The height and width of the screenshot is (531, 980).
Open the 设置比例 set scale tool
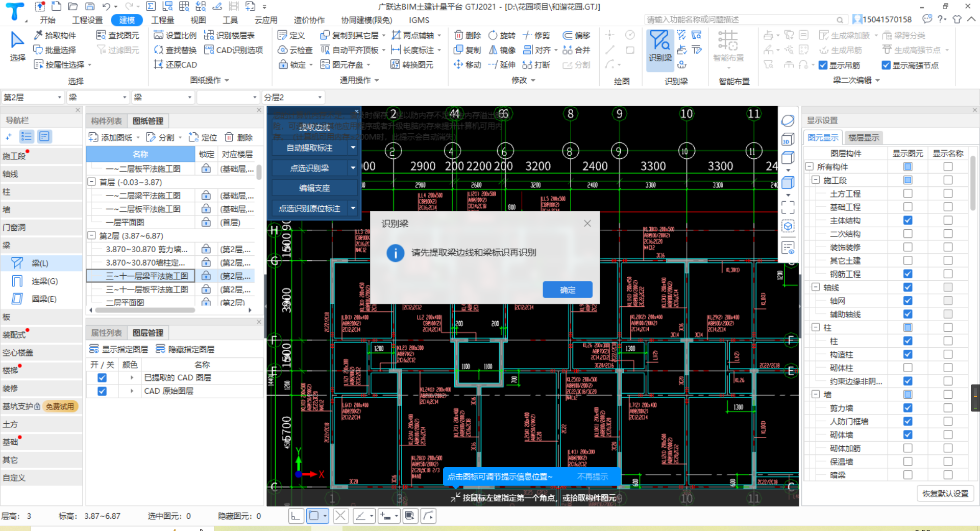(x=175, y=35)
